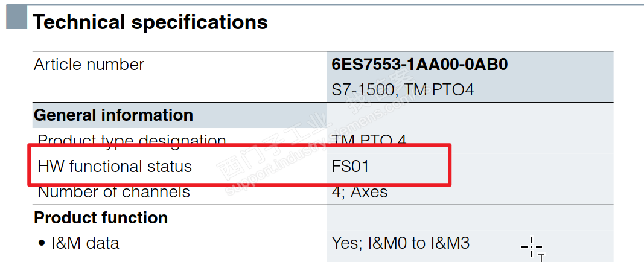Click the empty cell beside General information
The width and height of the screenshot is (644, 262).
470,115
